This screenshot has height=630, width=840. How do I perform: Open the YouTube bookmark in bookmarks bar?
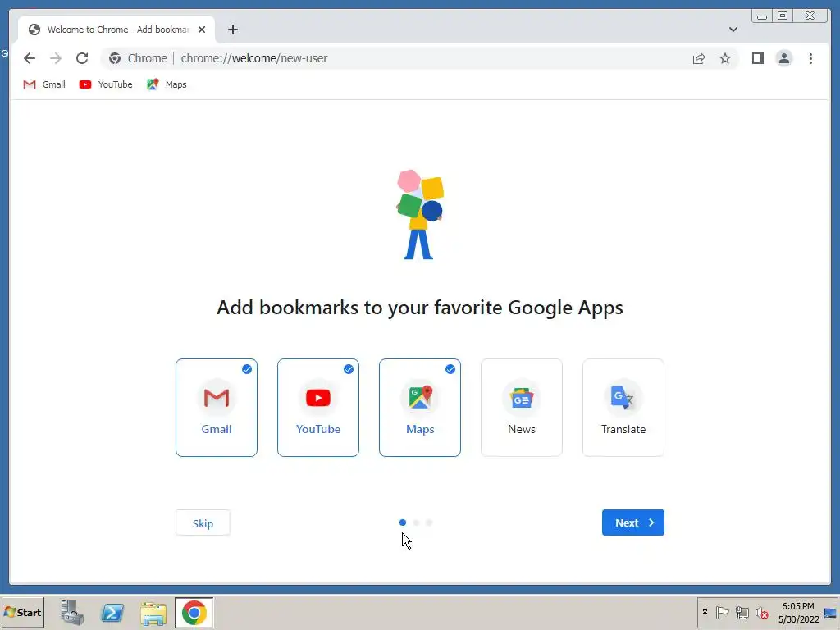(x=106, y=84)
